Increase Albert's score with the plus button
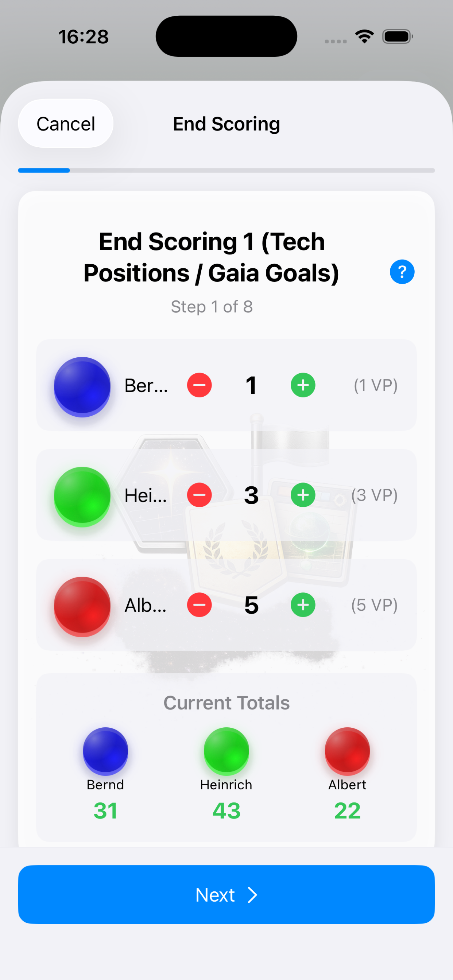The width and height of the screenshot is (453, 980). click(x=303, y=604)
